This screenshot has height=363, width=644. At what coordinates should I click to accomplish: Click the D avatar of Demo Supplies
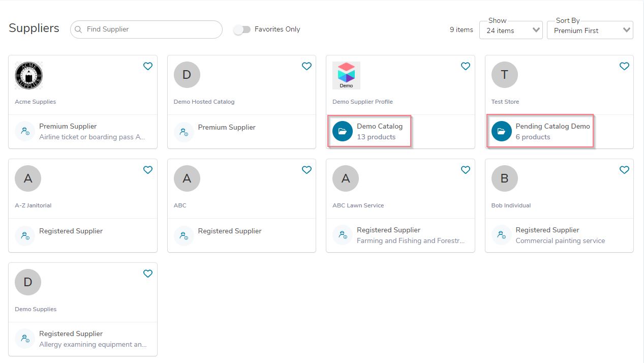(28, 282)
